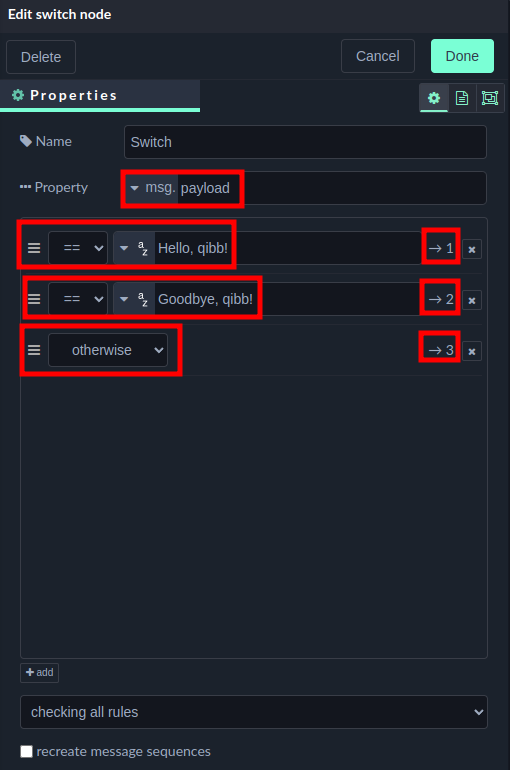
Task: Grab reorder handle of Goodbye, qibb! rule
Action: [x=34, y=299]
